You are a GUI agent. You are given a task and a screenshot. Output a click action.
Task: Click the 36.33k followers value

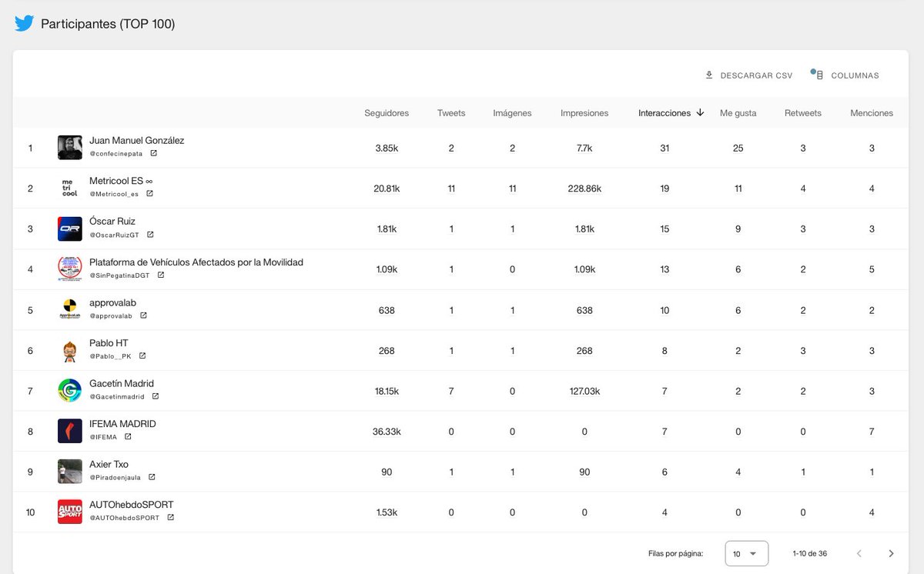click(387, 432)
